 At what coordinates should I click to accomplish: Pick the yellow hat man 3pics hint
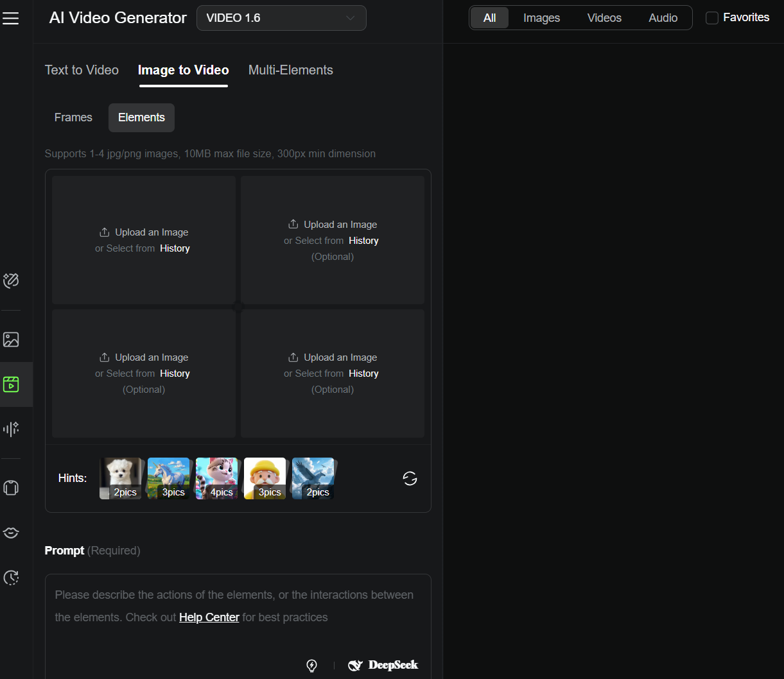[x=265, y=478]
